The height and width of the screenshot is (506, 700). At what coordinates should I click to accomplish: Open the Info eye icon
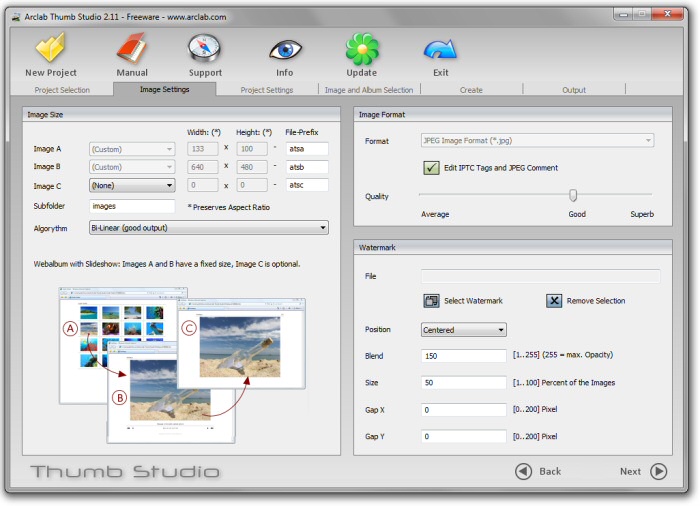(285, 49)
